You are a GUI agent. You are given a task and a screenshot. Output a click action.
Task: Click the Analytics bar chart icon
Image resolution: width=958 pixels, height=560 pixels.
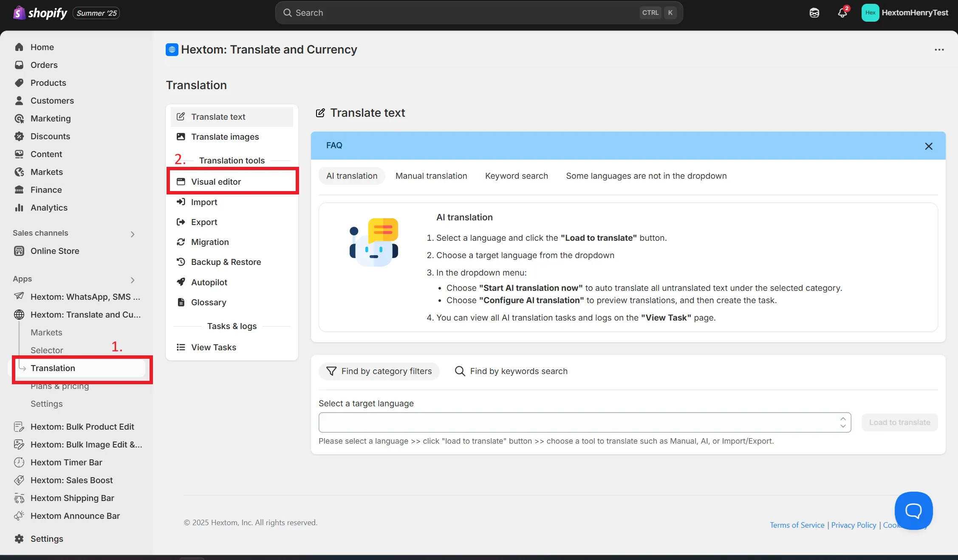pos(19,208)
